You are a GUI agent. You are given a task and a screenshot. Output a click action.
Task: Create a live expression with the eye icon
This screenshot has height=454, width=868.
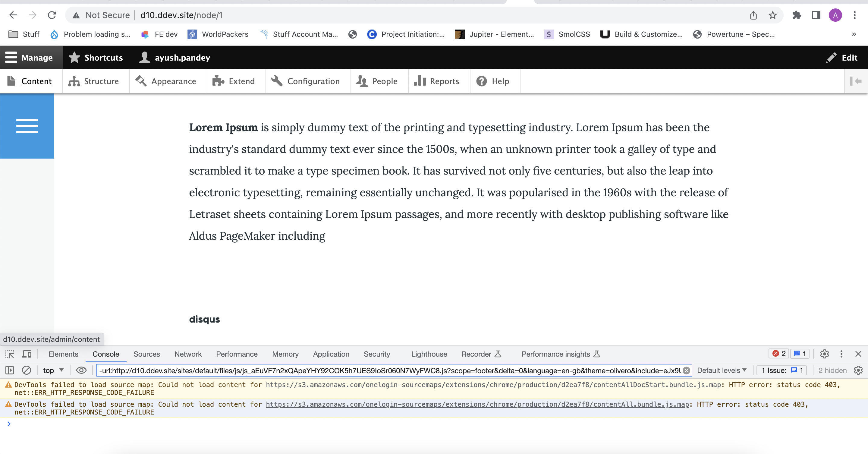(x=81, y=370)
